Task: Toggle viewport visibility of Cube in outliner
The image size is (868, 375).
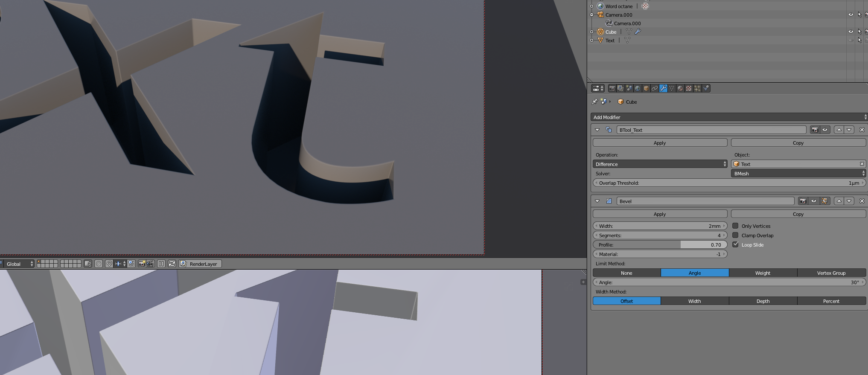Action: click(851, 32)
